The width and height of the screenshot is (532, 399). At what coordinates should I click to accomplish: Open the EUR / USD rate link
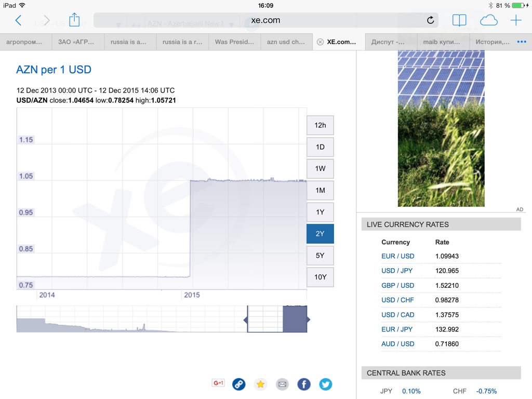point(397,256)
